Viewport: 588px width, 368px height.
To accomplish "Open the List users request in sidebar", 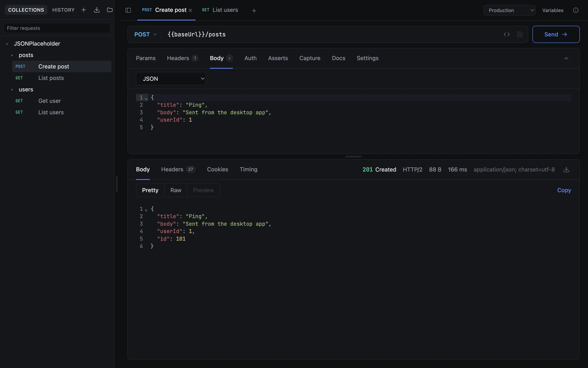I will [62, 112].
